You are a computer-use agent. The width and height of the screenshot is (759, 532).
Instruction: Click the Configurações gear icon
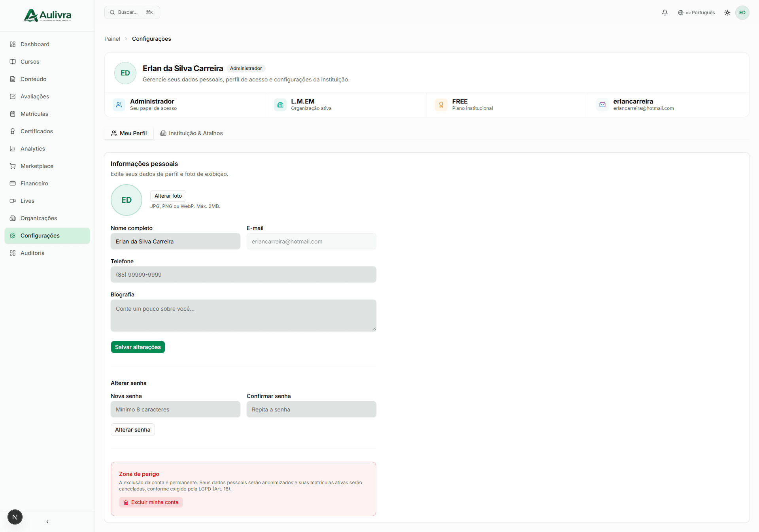(x=13, y=236)
